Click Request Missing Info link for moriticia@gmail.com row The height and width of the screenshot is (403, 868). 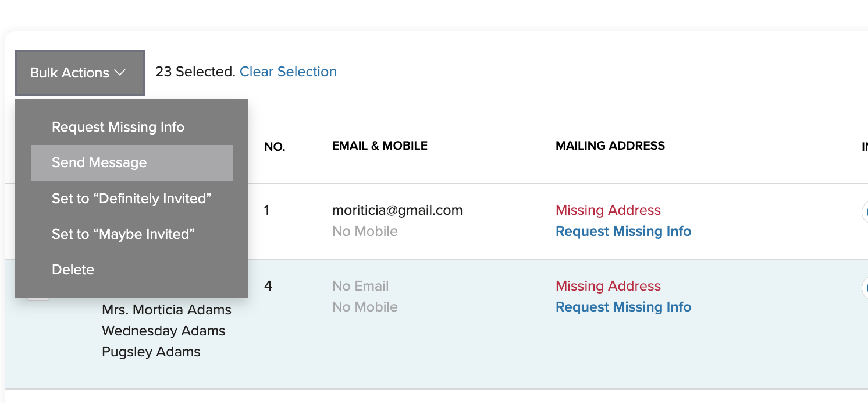click(x=623, y=231)
